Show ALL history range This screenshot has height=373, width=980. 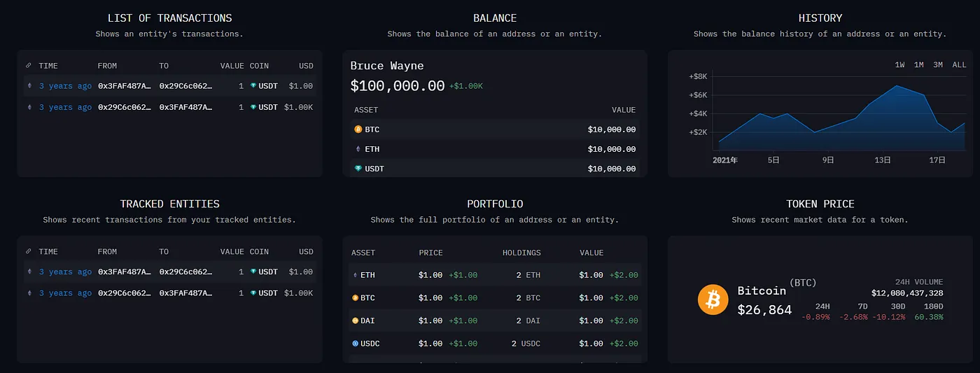[959, 64]
